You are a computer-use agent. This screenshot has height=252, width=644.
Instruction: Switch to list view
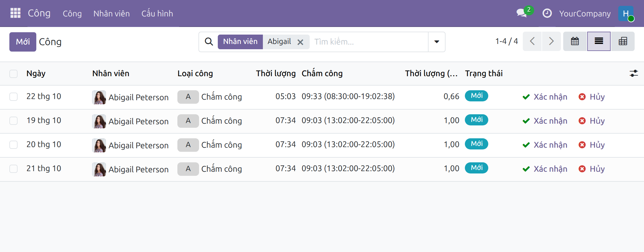coord(599,41)
